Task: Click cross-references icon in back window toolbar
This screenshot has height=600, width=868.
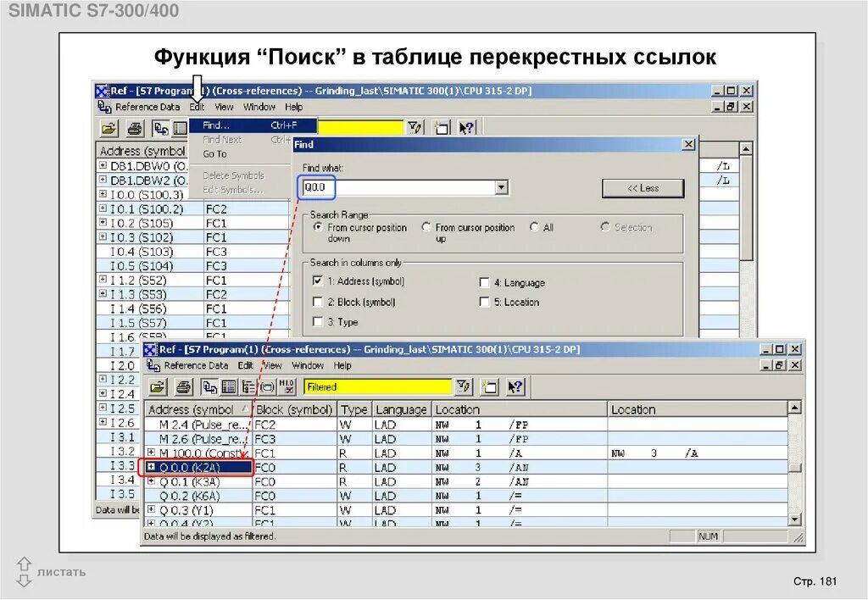Action: (161, 129)
